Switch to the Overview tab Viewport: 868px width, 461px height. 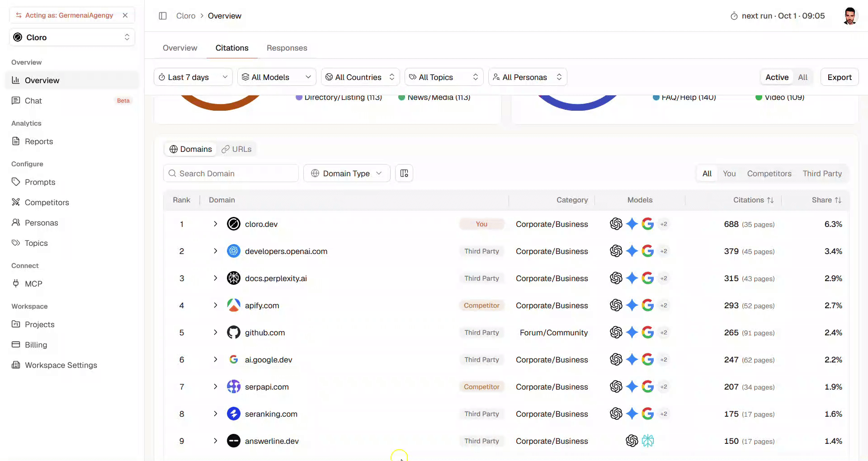point(180,48)
